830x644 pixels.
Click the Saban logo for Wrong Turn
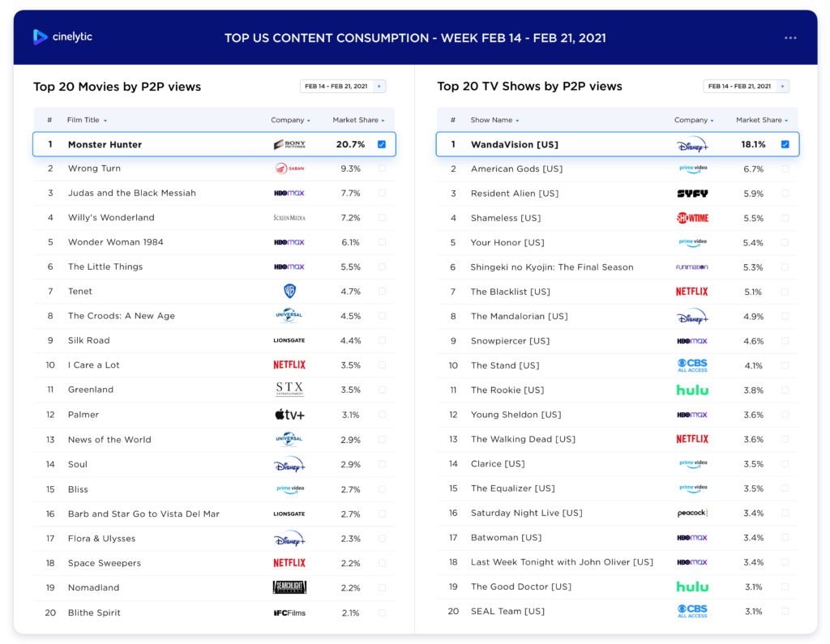[x=289, y=168]
